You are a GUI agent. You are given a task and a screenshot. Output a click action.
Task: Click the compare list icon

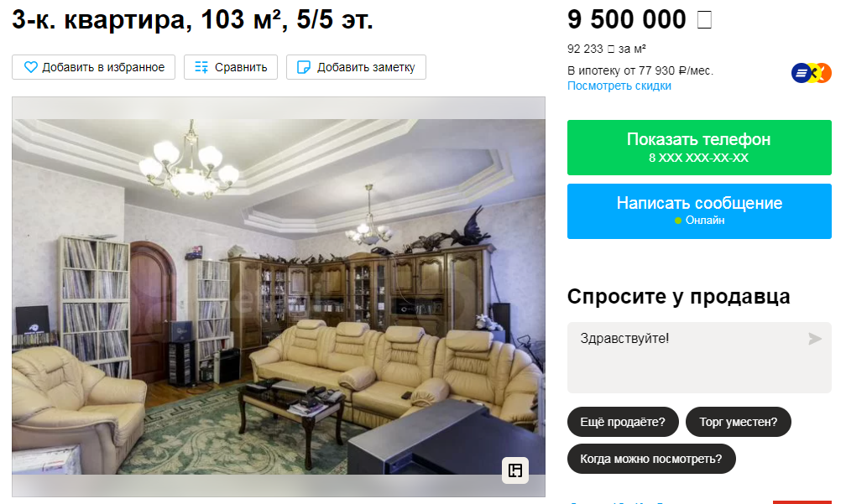(201, 67)
